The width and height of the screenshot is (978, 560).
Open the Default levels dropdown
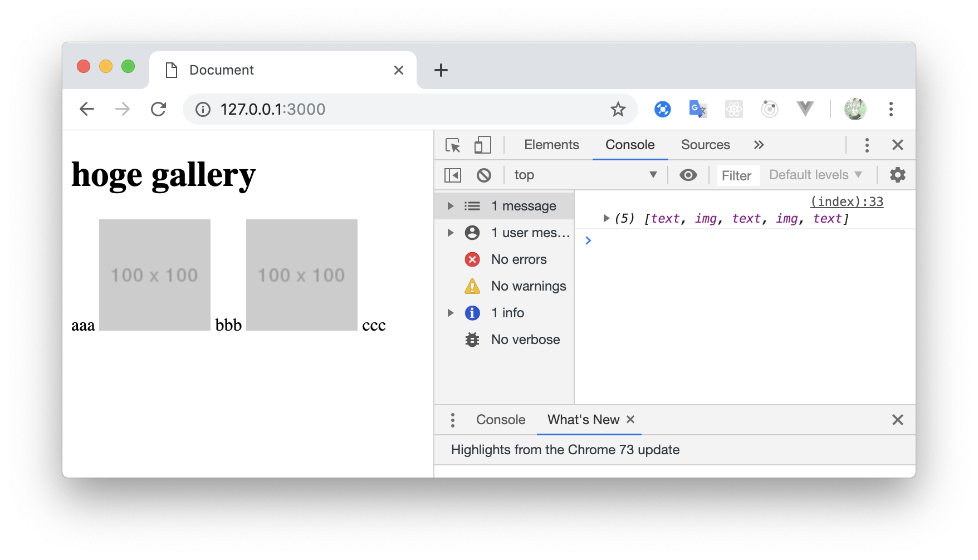(x=814, y=175)
